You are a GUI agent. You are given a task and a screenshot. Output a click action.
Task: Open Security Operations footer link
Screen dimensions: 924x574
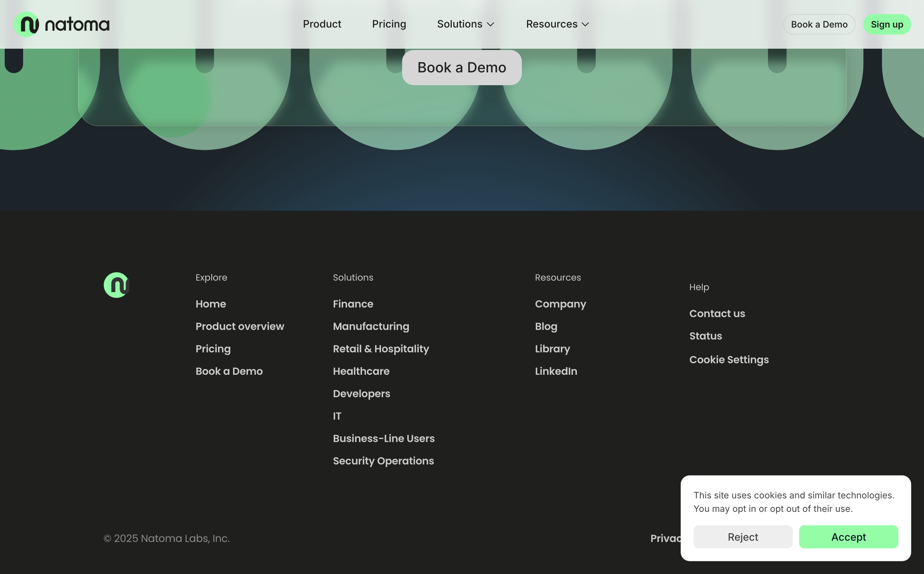pos(383,461)
